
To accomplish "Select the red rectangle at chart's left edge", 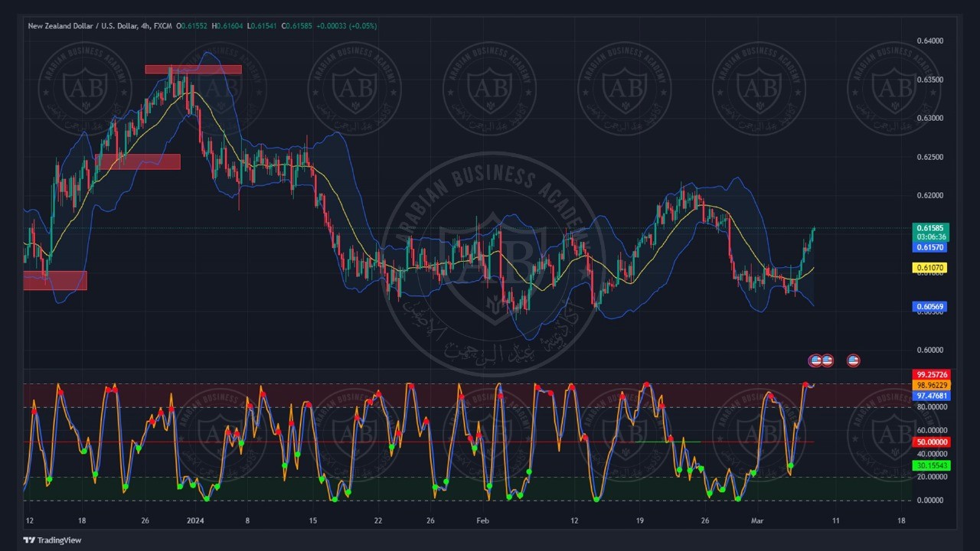I will [x=55, y=280].
